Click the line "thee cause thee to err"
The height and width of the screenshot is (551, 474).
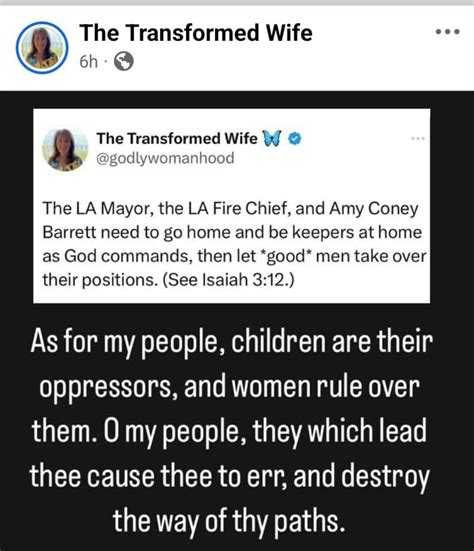tap(229, 476)
